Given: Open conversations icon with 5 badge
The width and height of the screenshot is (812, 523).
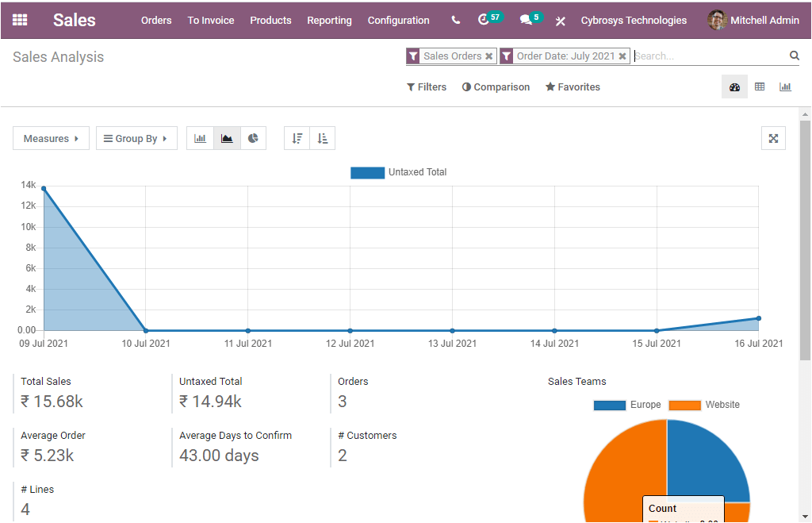Looking at the screenshot, I should pyautogui.click(x=530, y=19).
